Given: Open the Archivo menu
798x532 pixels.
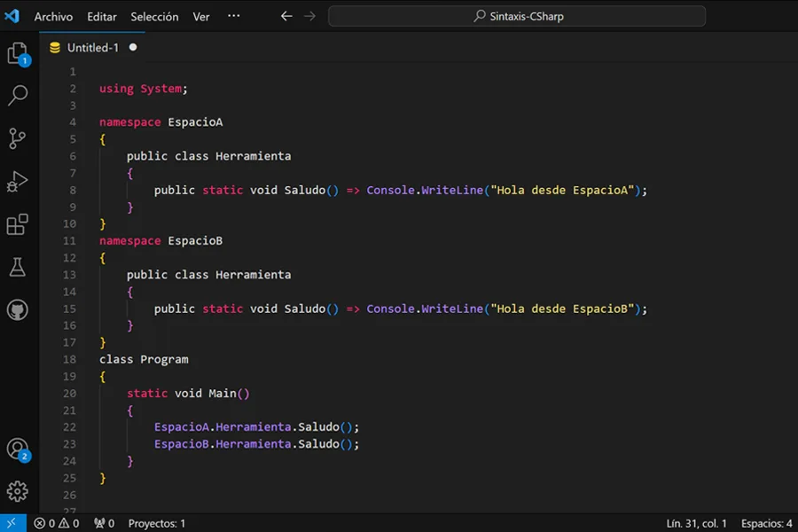Looking at the screenshot, I should (53, 16).
